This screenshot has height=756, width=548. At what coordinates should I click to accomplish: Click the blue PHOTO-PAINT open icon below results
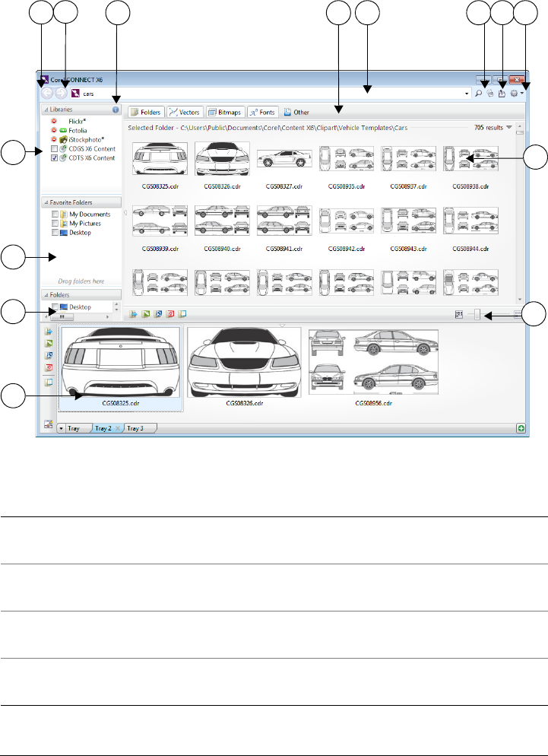tap(157, 314)
